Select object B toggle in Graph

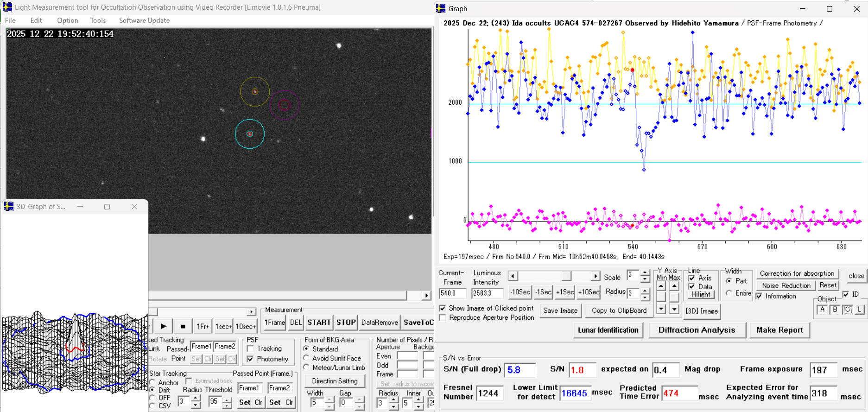835,310
